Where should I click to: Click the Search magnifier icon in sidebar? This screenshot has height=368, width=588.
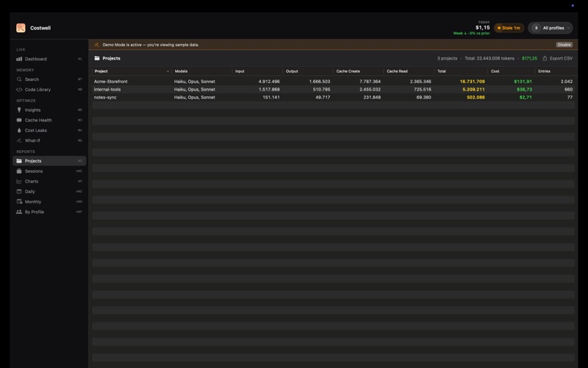[19, 79]
